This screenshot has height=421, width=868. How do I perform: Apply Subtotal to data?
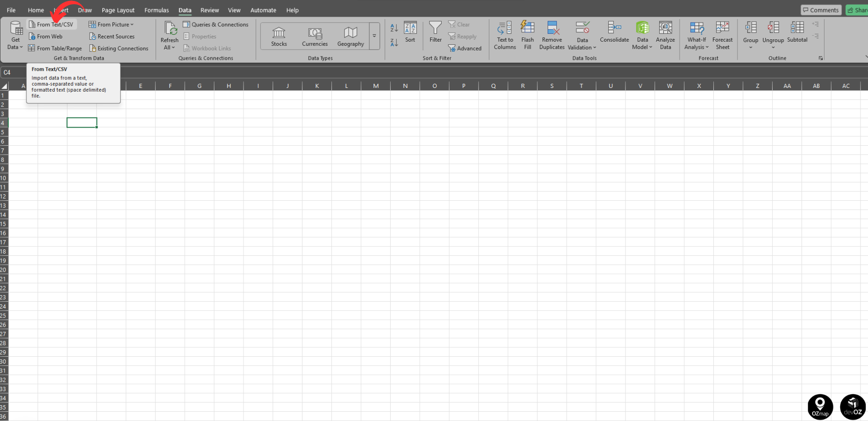pyautogui.click(x=797, y=32)
